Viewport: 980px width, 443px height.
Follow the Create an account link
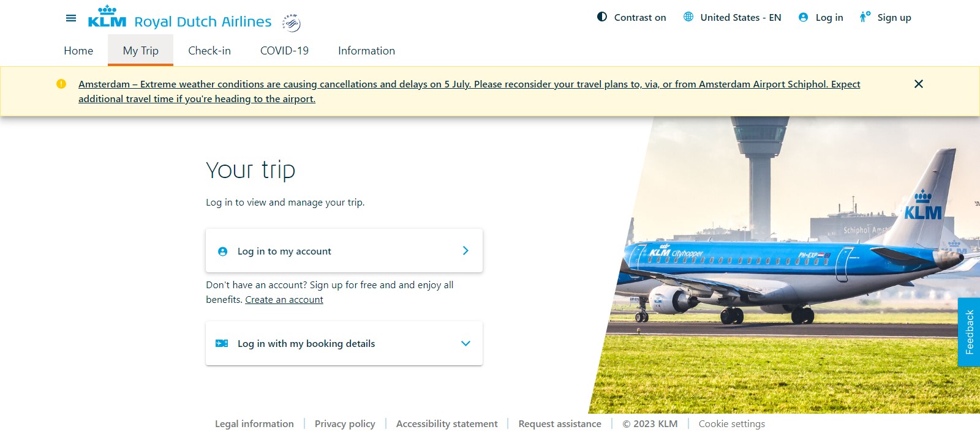(x=284, y=300)
